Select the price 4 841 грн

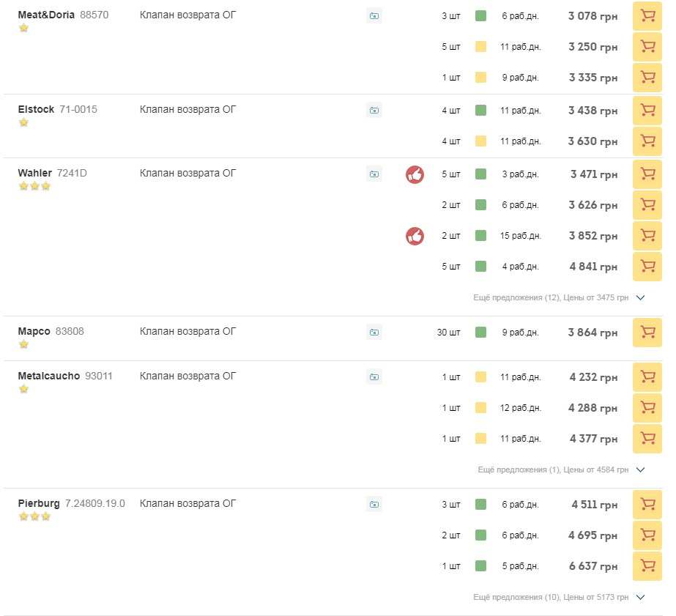593,267
